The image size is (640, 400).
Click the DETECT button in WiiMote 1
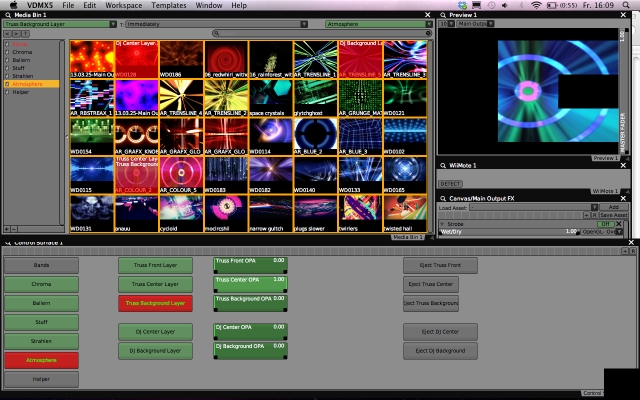tap(450, 184)
